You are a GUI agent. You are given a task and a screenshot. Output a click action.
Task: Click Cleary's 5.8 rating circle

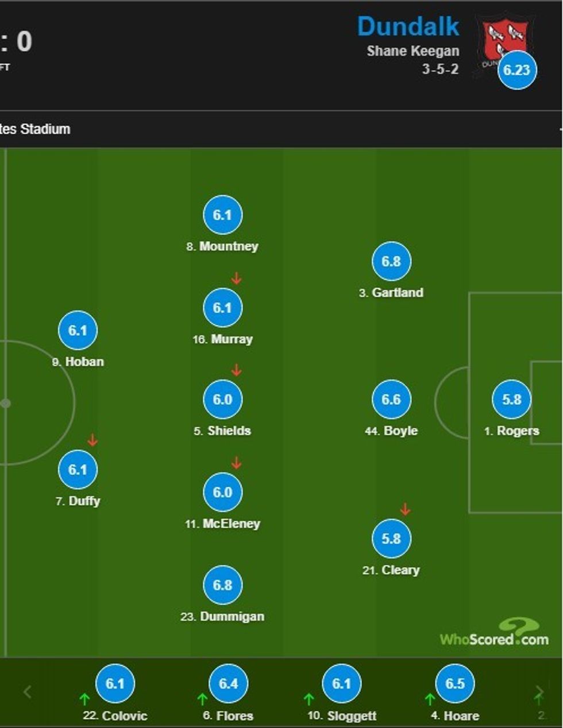[x=391, y=539]
